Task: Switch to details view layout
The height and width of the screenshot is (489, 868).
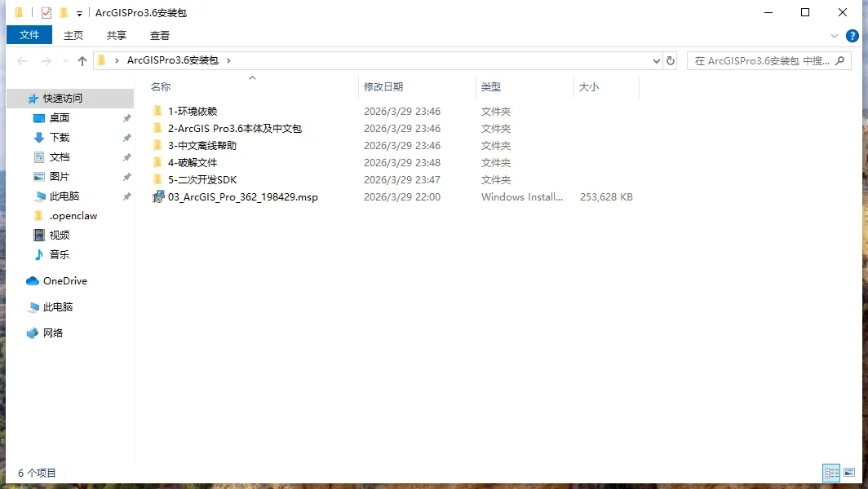Action: [831, 473]
